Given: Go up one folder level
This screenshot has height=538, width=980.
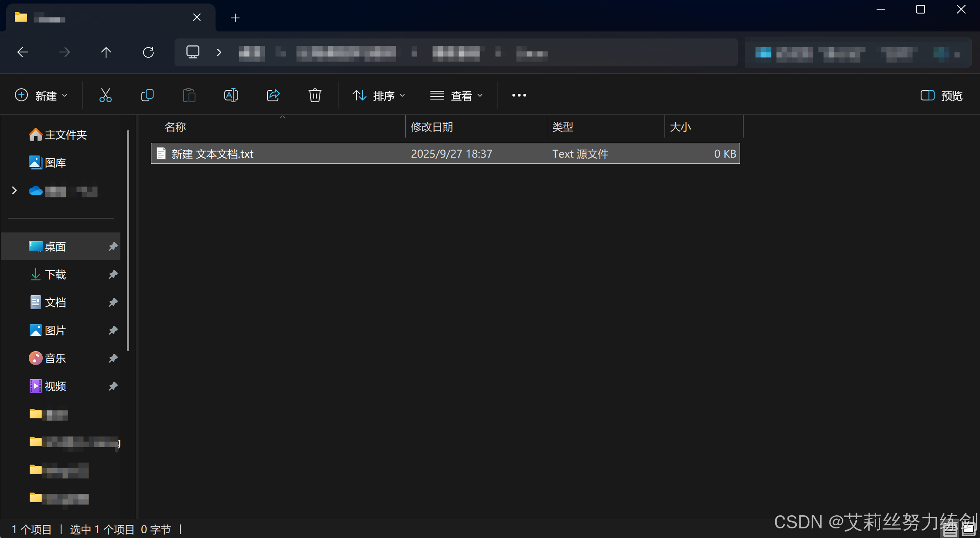Looking at the screenshot, I should [x=106, y=52].
